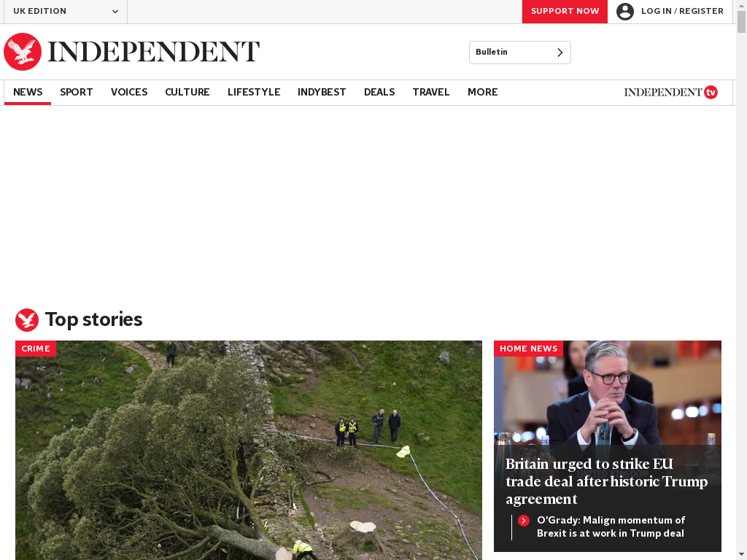Select the NEWS tab
This screenshot has width=747, height=560.
(x=28, y=93)
